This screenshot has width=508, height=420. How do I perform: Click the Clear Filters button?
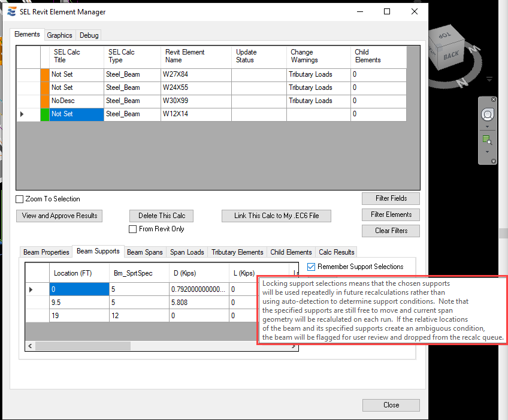pyautogui.click(x=391, y=231)
